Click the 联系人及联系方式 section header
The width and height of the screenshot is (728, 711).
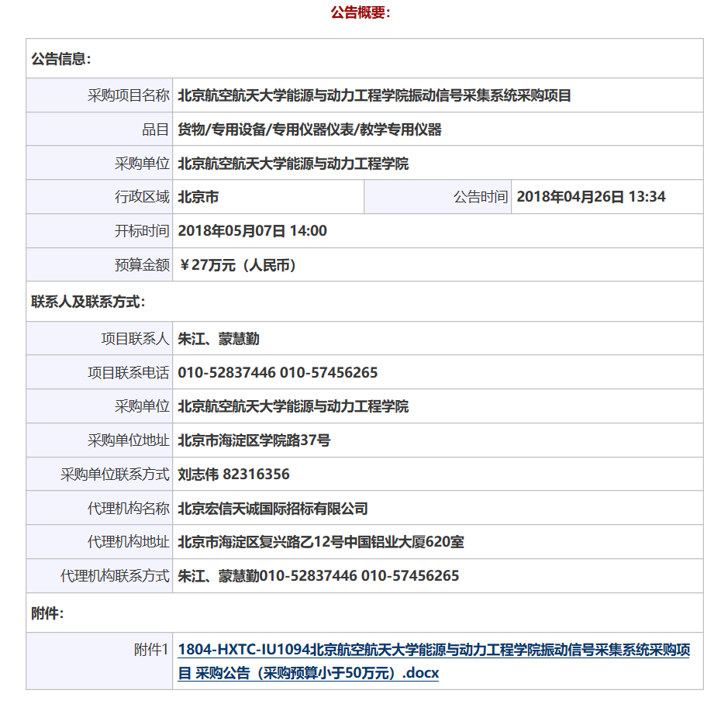click(x=88, y=302)
